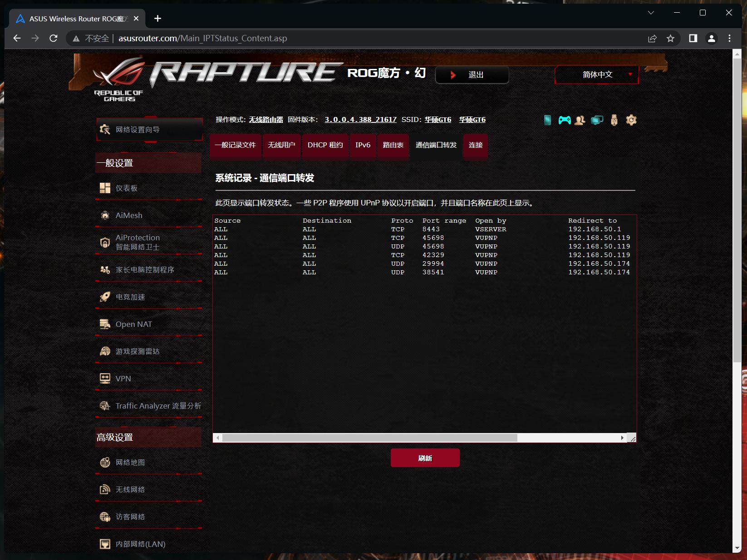This screenshot has width=747, height=560.
Task: Open firmware version 3.0.0.4.388_21617 link
Action: click(x=361, y=120)
